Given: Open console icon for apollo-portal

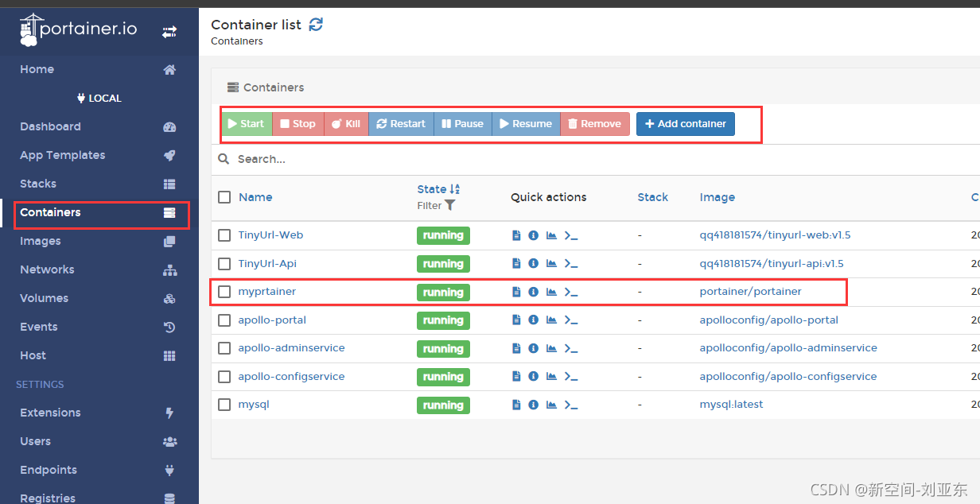Looking at the screenshot, I should [570, 320].
